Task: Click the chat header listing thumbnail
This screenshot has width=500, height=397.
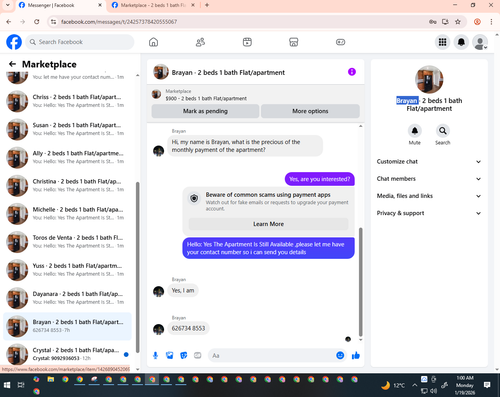Action: point(161,72)
